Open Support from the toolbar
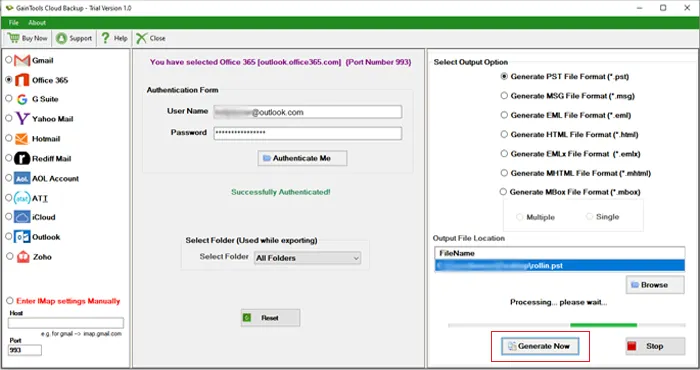The height and width of the screenshot is (370, 700). point(74,38)
